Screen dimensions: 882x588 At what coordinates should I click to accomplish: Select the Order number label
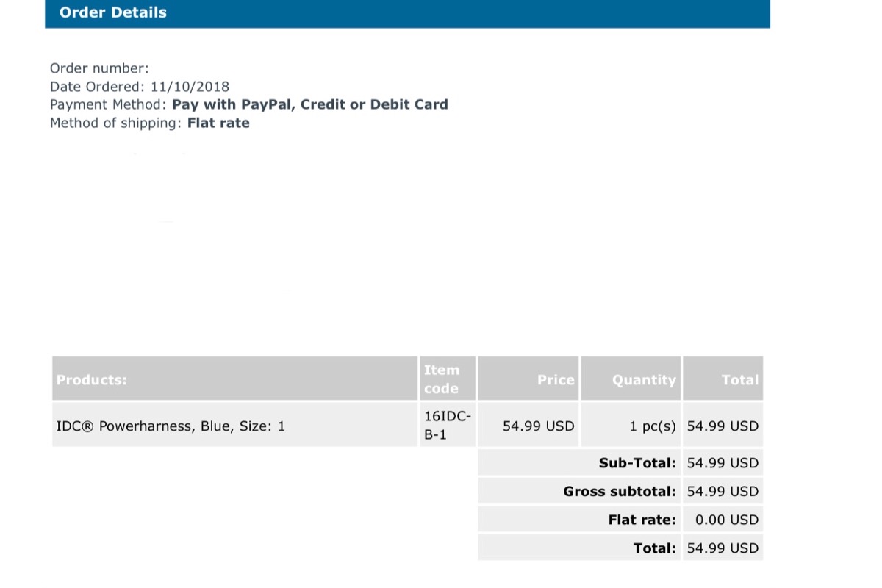pos(99,68)
